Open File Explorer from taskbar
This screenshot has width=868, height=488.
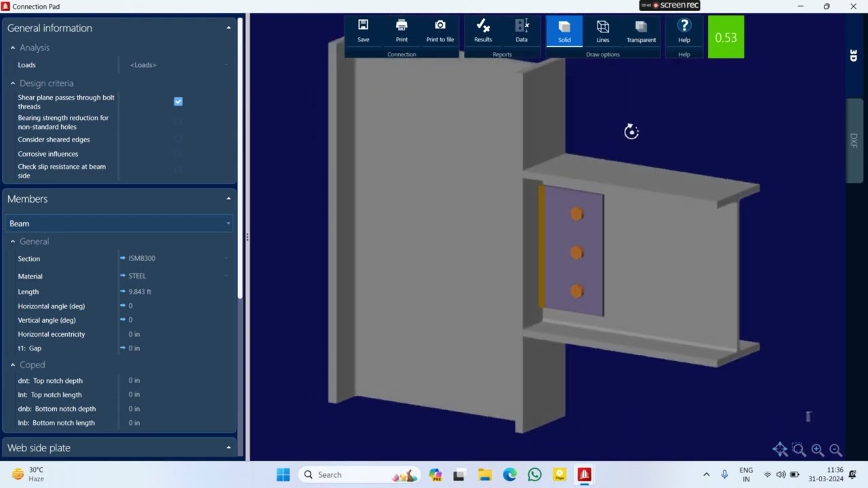[484, 474]
